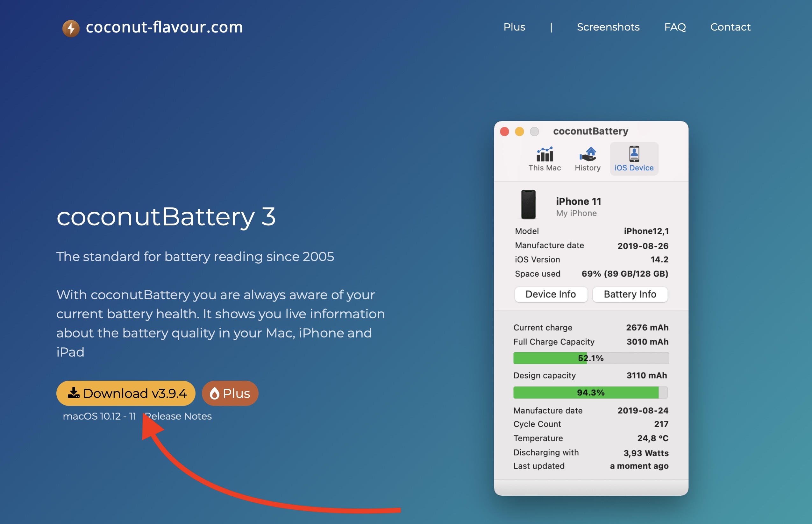The width and height of the screenshot is (812, 524).
Task: Click the '3,93 Watts' discharging value
Action: point(646,453)
